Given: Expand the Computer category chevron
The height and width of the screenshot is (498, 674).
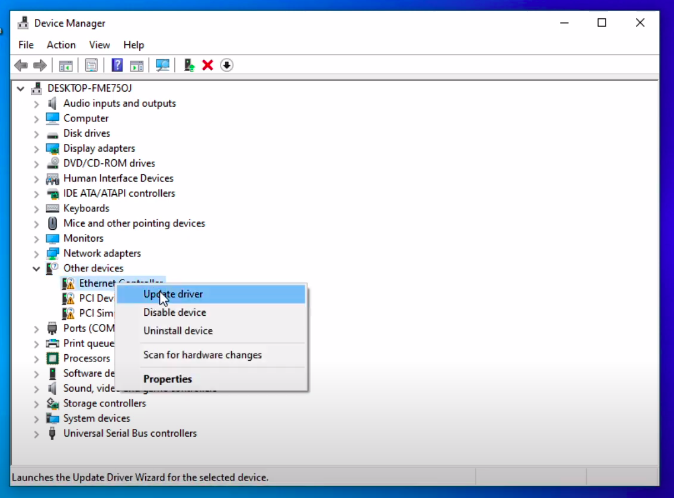Looking at the screenshot, I should (37, 119).
